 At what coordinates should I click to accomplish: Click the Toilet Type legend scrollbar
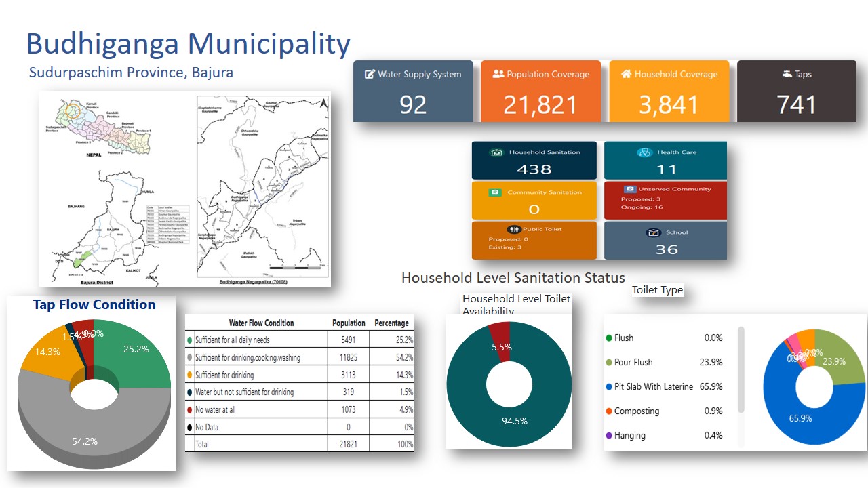click(741, 369)
